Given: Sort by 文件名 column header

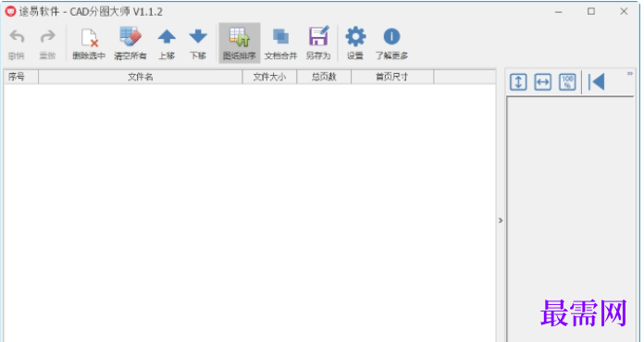Looking at the screenshot, I should pos(141,77).
